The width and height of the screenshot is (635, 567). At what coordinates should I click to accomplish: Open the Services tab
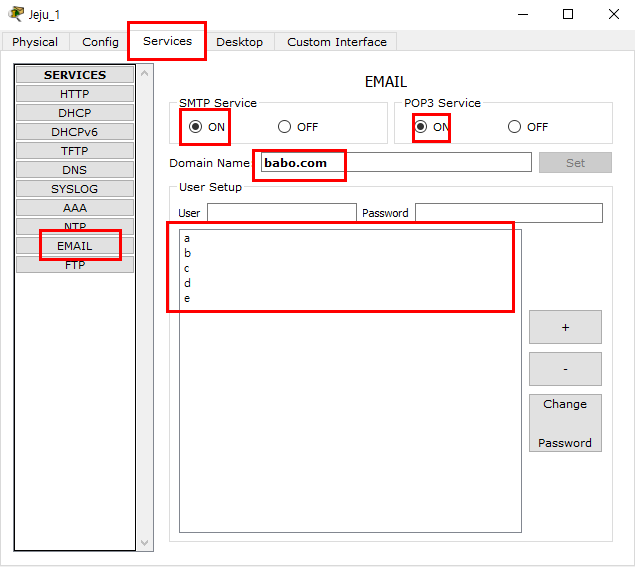tap(167, 41)
